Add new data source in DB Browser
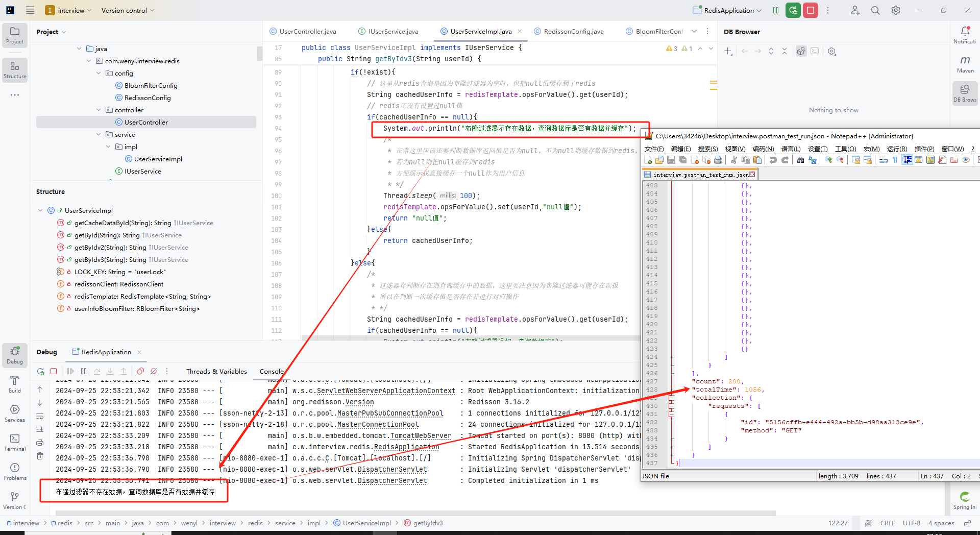 coord(728,51)
